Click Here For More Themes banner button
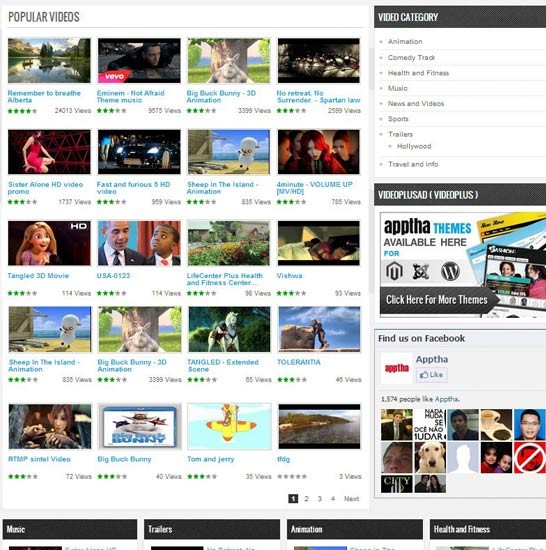The width and height of the screenshot is (546, 550). coord(437,300)
